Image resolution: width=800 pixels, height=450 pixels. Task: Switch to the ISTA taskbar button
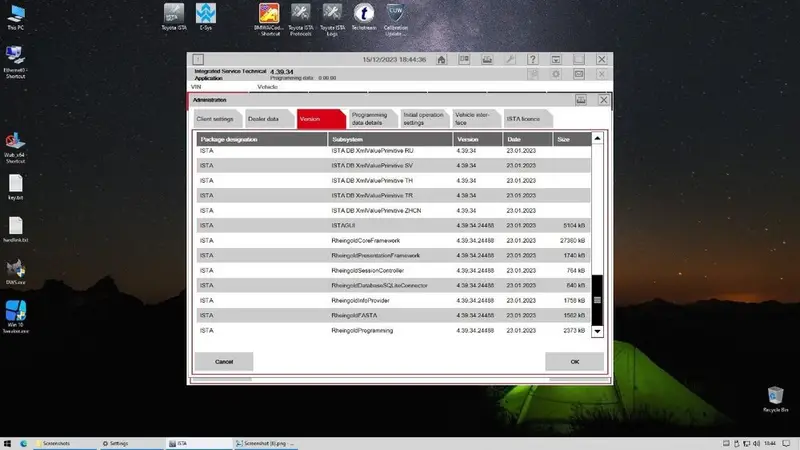click(x=198, y=443)
